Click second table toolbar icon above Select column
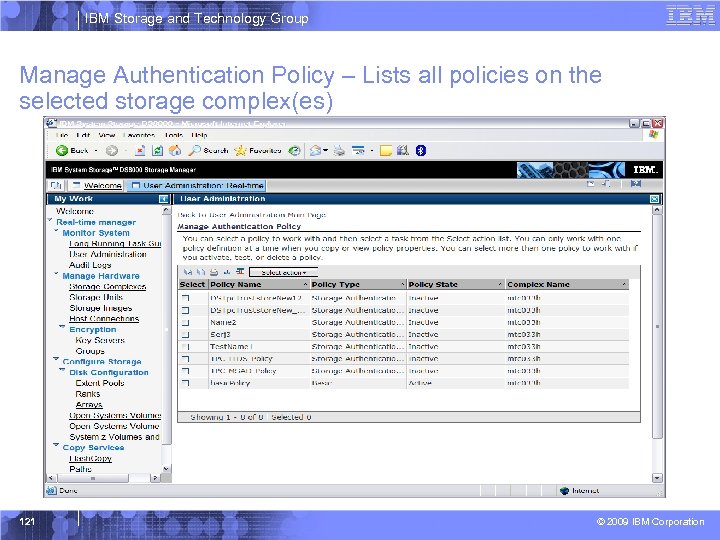The width and height of the screenshot is (720, 540). (201, 272)
